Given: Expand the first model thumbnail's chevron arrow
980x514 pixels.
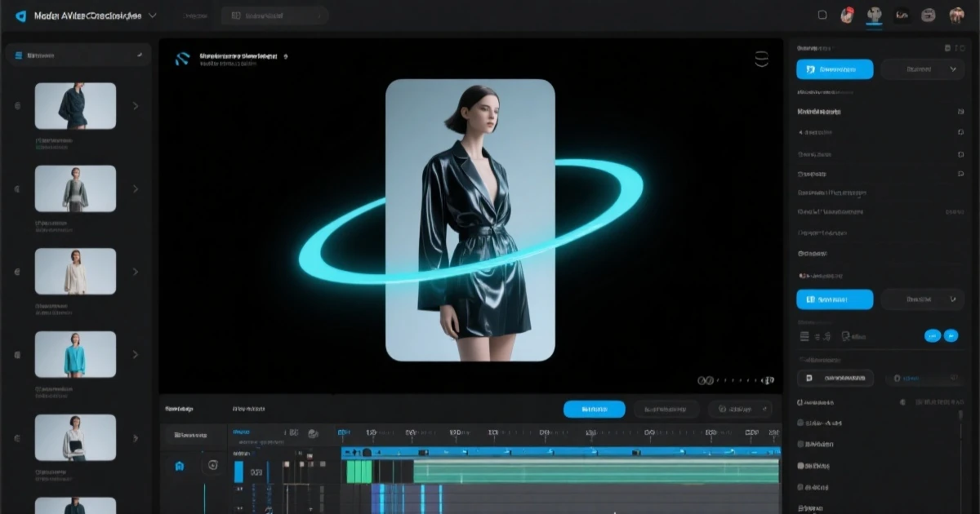Looking at the screenshot, I should point(136,106).
